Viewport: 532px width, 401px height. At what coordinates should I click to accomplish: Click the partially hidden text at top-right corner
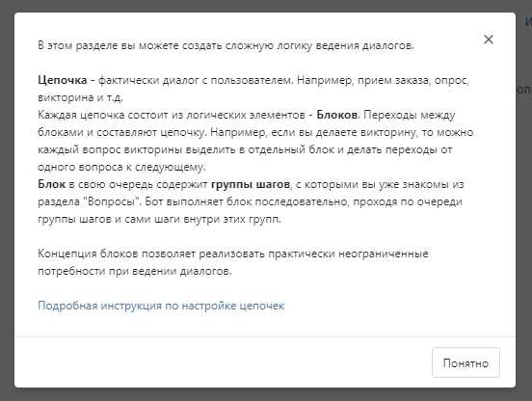528,21
